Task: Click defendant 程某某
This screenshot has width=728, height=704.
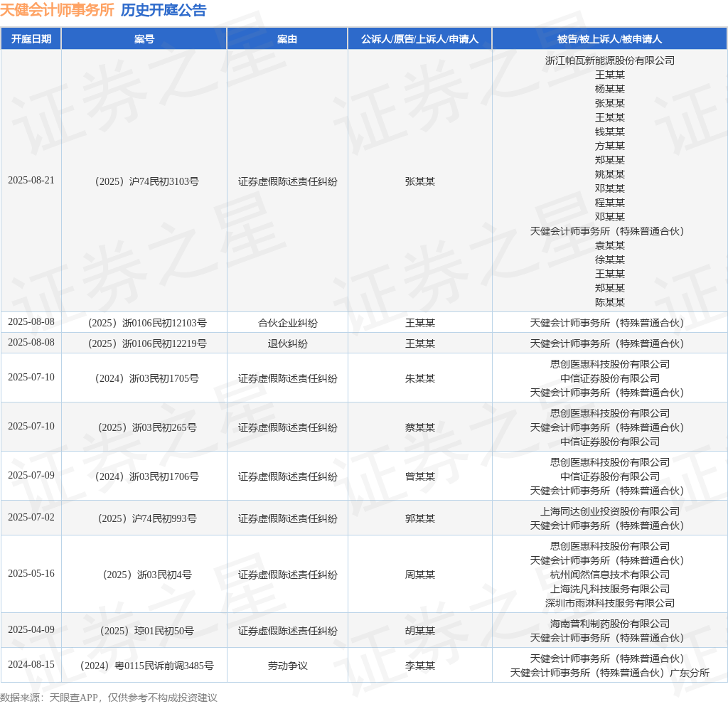Action: tap(609, 203)
